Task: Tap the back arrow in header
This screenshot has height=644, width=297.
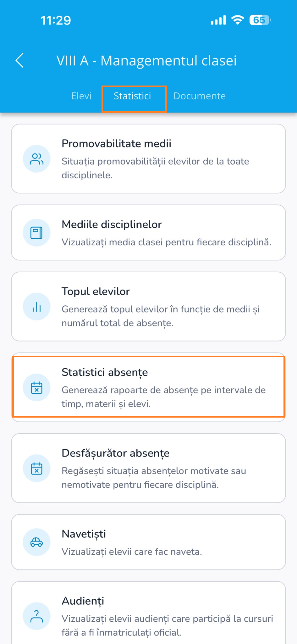Action: click(x=19, y=60)
